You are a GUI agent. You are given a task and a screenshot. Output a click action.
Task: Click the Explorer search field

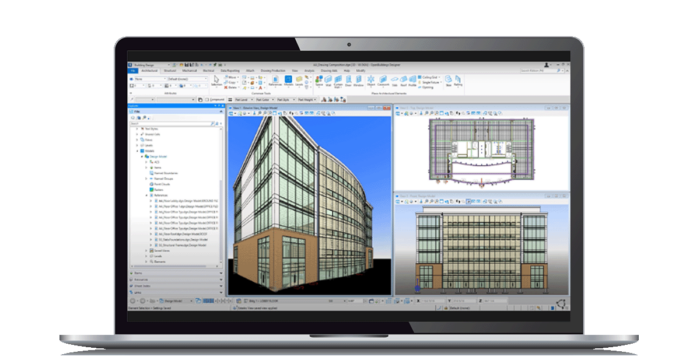tap(172, 123)
